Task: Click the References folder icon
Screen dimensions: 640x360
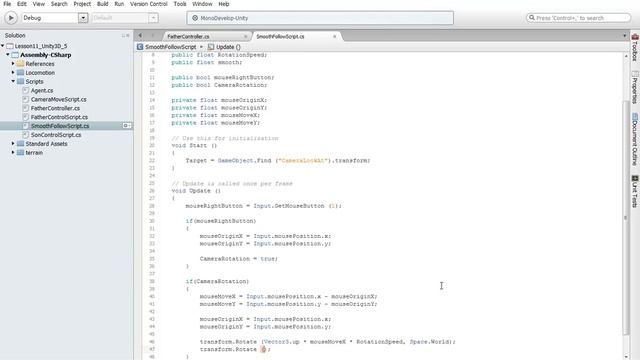Action: click(20, 64)
